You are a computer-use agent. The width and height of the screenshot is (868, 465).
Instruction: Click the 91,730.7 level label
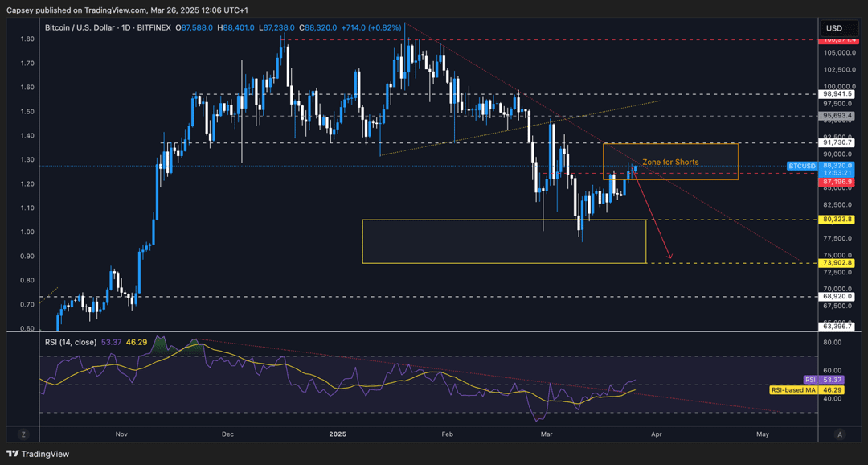837,143
